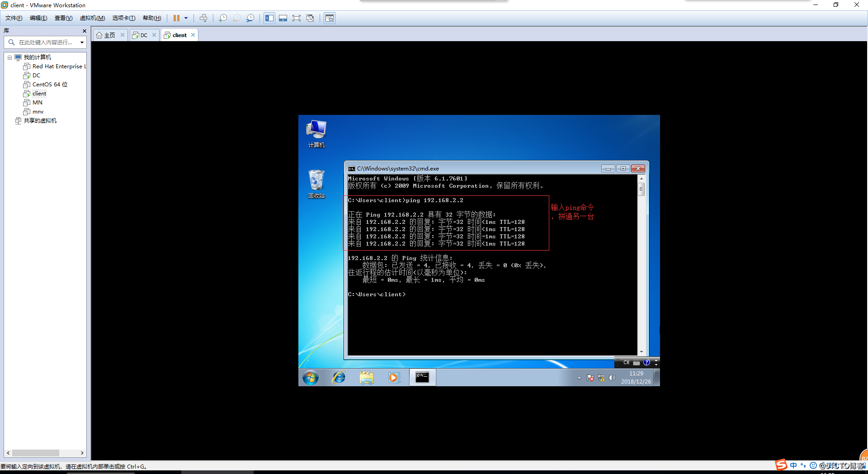The width and height of the screenshot is (868, 474).
Task: Click the library search input field
Action: 45,42
